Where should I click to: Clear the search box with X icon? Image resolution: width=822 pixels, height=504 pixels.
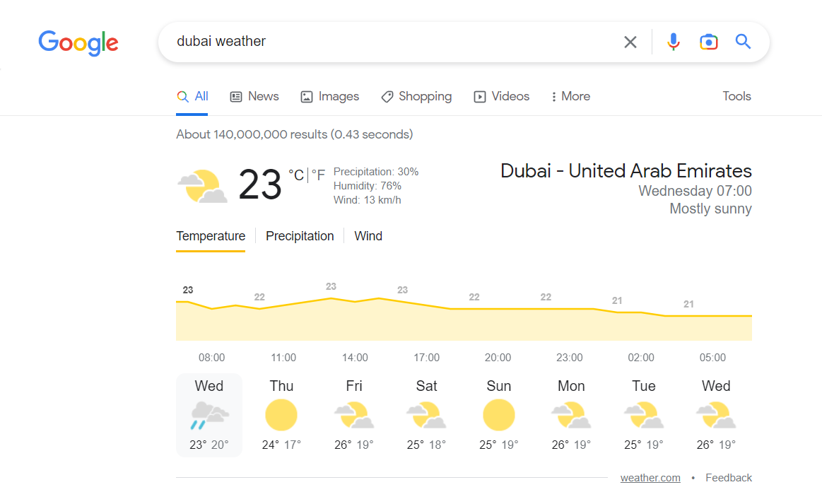pos(630,42)
